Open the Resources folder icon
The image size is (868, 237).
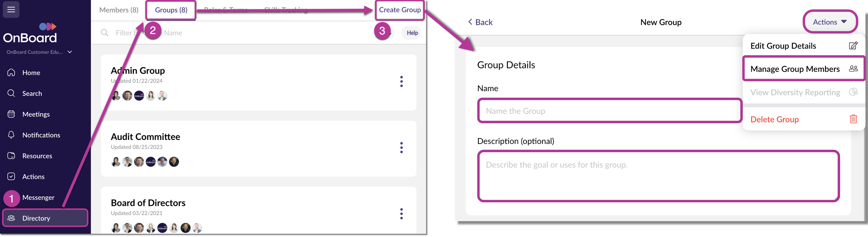pyautogui.click(x=11, y=156)
